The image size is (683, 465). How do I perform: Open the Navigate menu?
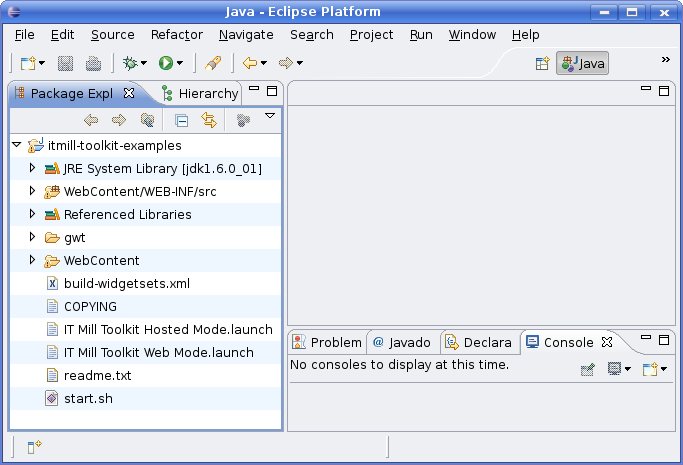click(246, 35)
